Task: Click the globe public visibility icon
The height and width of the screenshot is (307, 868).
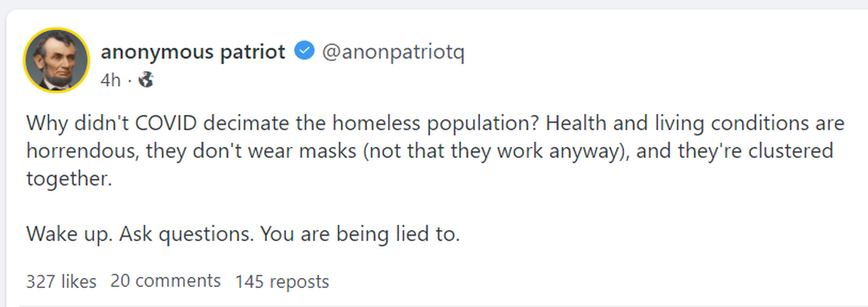Action: (146, 80)
